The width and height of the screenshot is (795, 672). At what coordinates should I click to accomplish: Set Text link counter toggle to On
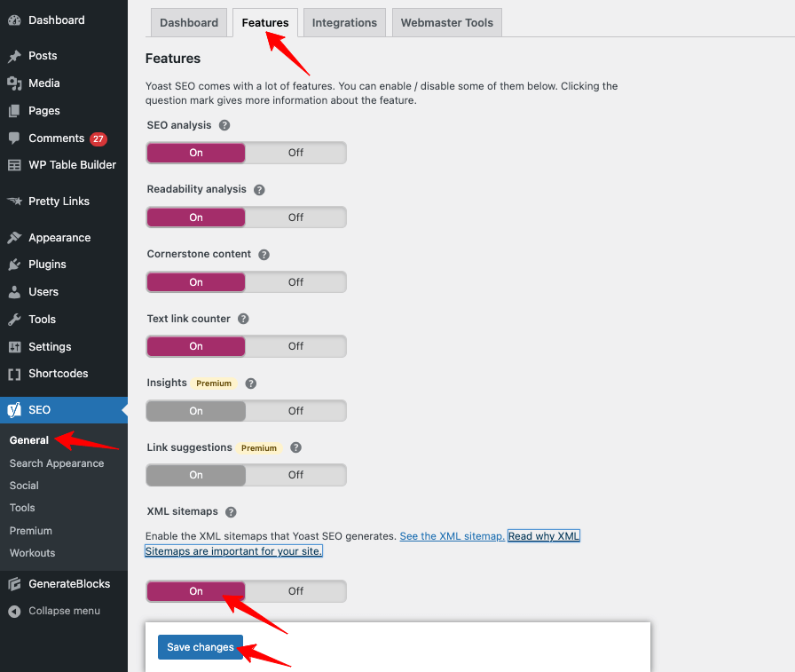(196, 346)
